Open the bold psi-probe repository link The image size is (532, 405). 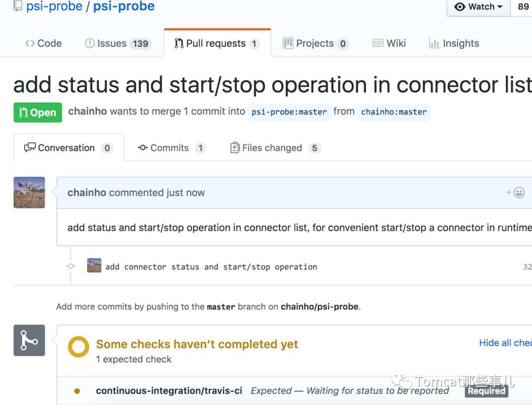(124, 6)
